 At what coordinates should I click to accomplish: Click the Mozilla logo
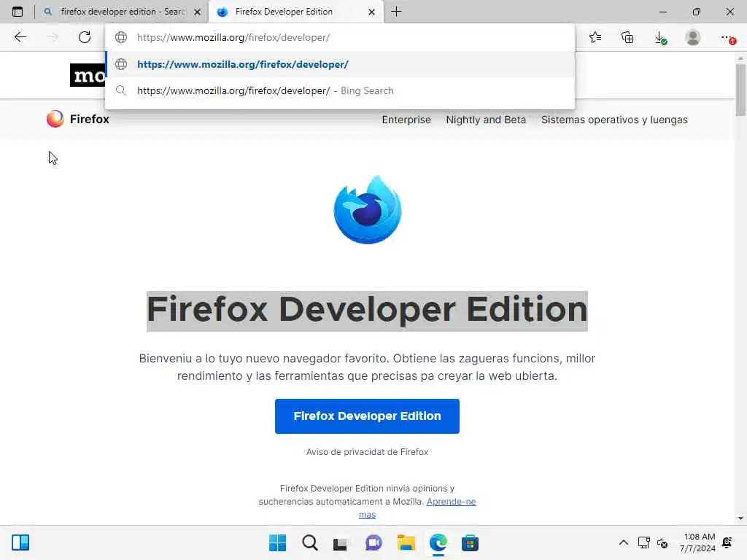tap(88, 75)
